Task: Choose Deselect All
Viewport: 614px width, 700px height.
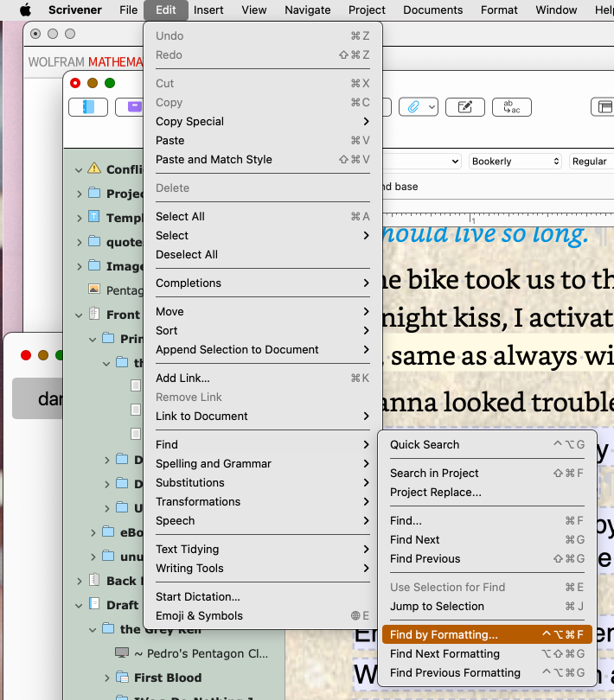Action: 263,254
